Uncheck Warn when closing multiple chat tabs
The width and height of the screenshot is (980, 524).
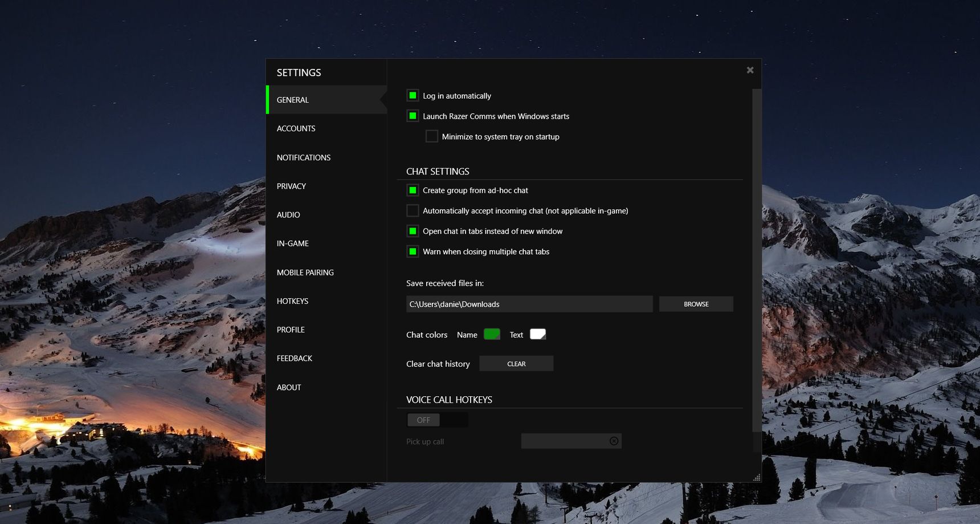pyautogui.click(x=413, y=251)
